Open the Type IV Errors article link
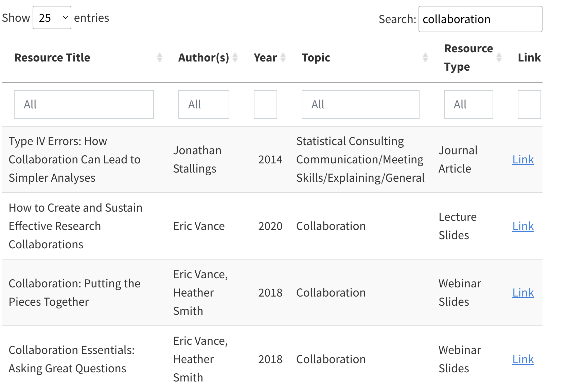Screen dimensions: 568x392 tap(523, 160)
